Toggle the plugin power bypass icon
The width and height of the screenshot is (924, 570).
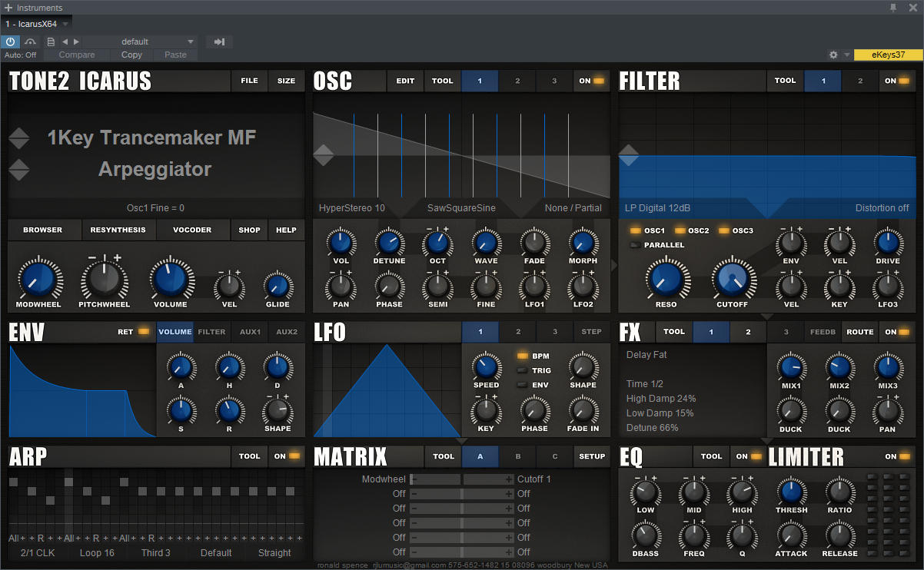coord(11,41)
